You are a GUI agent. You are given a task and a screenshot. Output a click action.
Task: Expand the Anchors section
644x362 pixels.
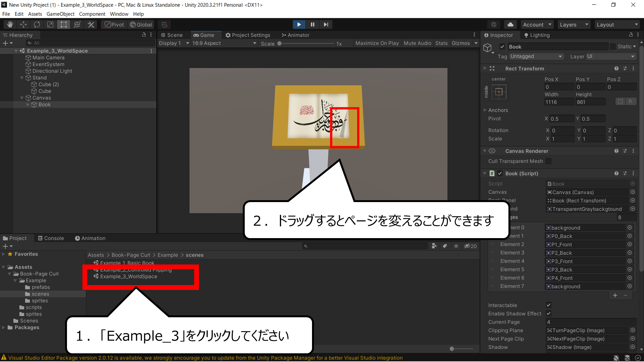[485, 110]
